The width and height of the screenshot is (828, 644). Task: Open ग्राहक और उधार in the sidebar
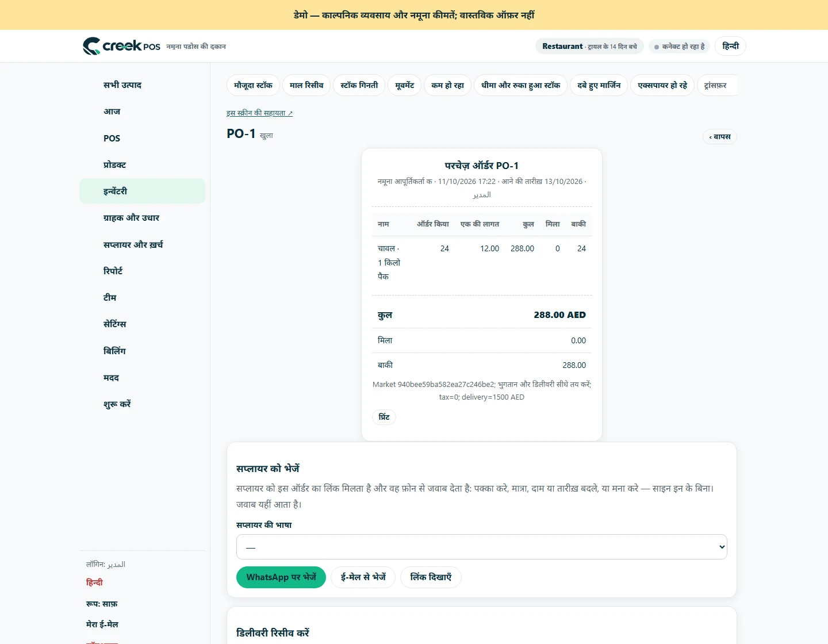tap(142, 217)
